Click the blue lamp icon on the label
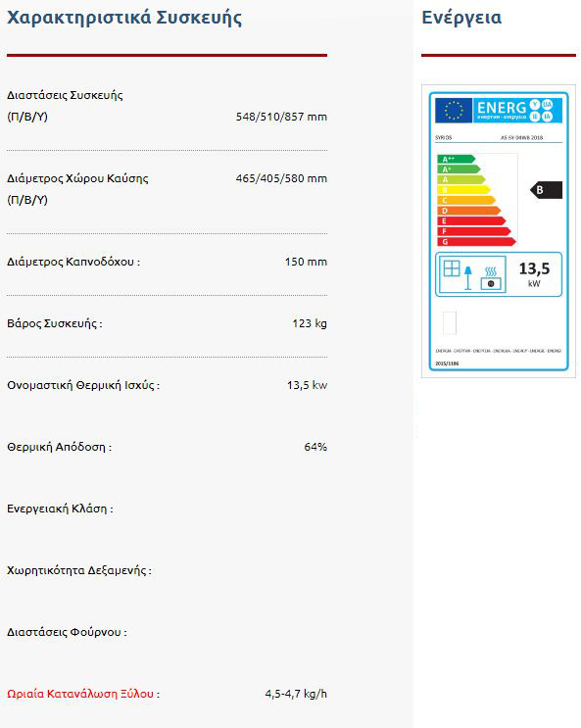This screenshot has width=581, height=728. [468, 277]
